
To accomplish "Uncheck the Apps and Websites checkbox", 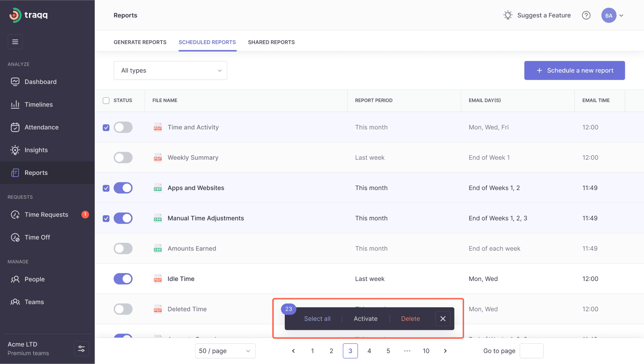I will coord(106,188).
